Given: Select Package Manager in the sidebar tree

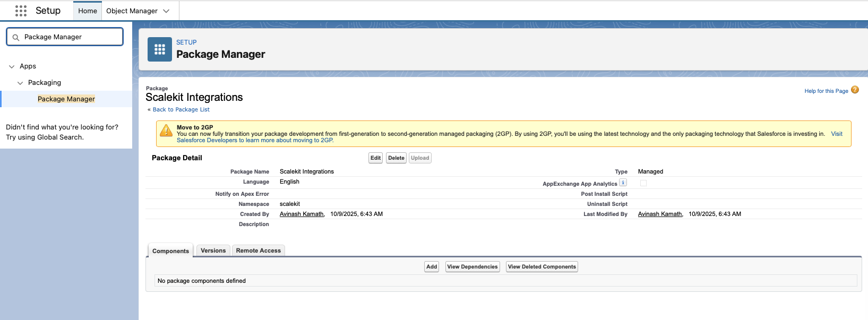Looking at the screenshot, I should [x=66, y=99].
